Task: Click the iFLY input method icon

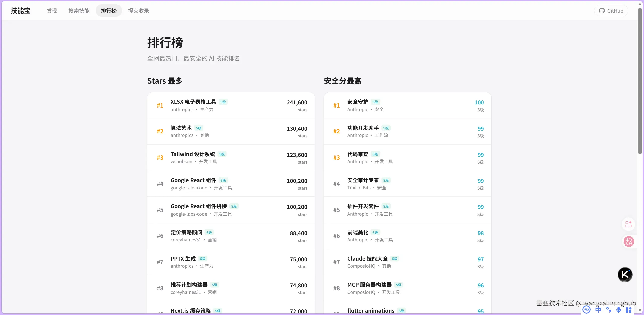Action: [587, 310]
